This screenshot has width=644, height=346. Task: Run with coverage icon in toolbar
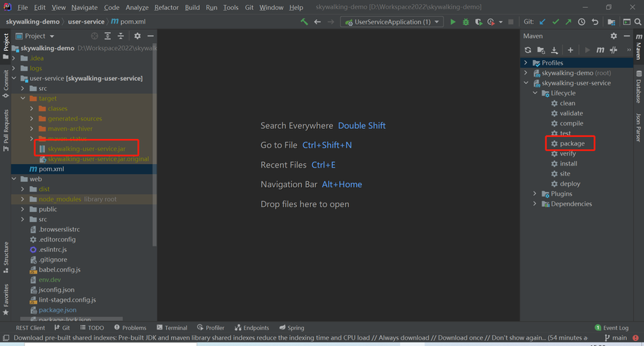[479, 21]
